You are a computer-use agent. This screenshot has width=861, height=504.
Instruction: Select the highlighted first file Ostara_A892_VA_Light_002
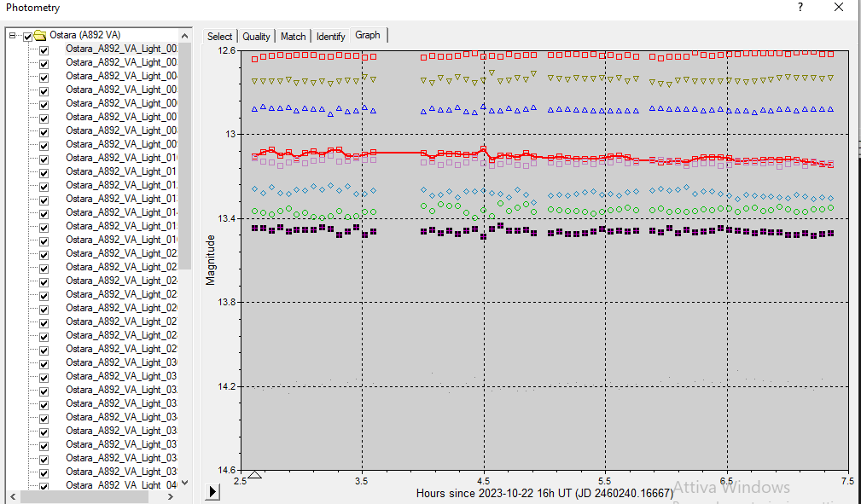pyautogui.click(x=121, y=49)
